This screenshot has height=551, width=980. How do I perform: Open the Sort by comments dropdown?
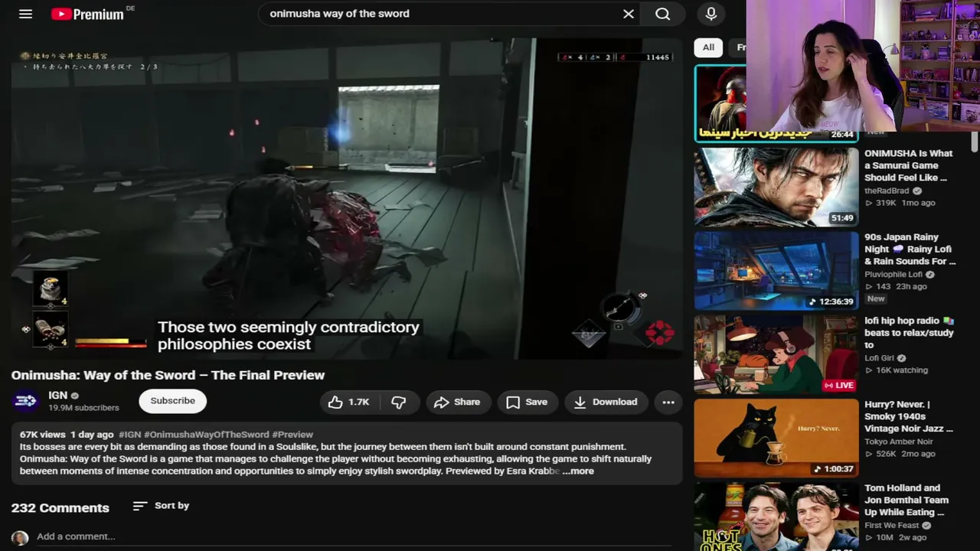click(161, 506)
